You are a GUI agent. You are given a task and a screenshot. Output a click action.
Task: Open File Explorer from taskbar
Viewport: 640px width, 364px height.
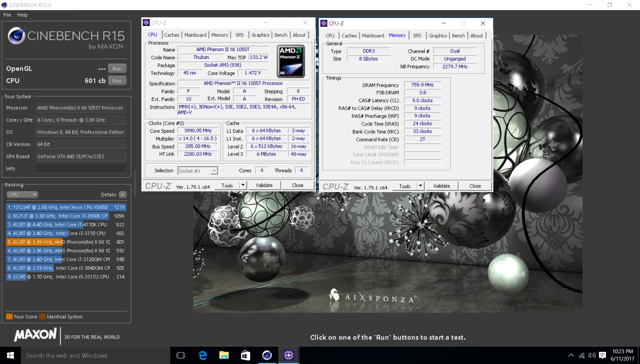(x=224, y=355)
